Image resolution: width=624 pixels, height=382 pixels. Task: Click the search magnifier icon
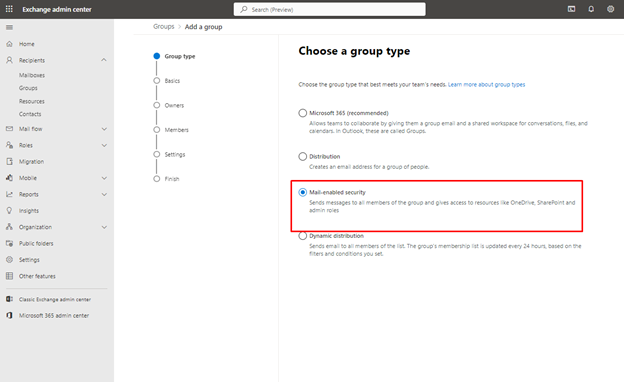[x=244, y=9]
